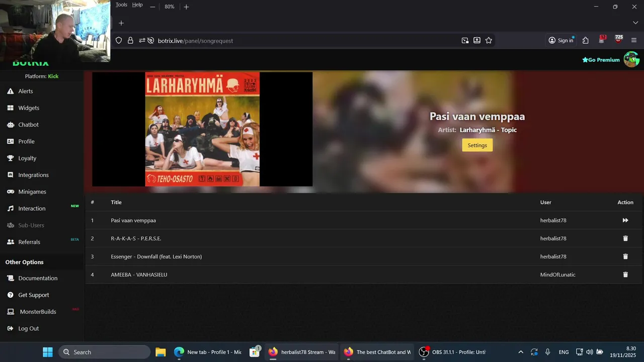Click the taskbar Search box
644x362 pixels.
click(104, 352)
